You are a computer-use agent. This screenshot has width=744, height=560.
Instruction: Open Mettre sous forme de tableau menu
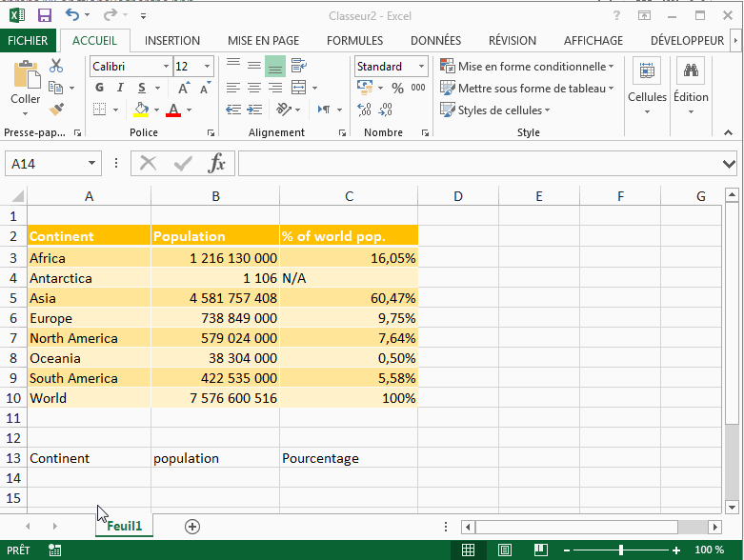point(527,89)
